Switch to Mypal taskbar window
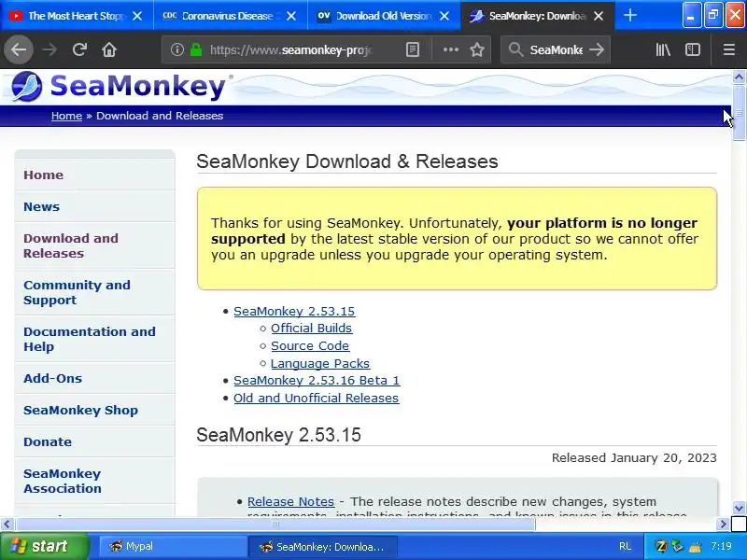This screenshot has height=560, width=747. pos(173,546)
